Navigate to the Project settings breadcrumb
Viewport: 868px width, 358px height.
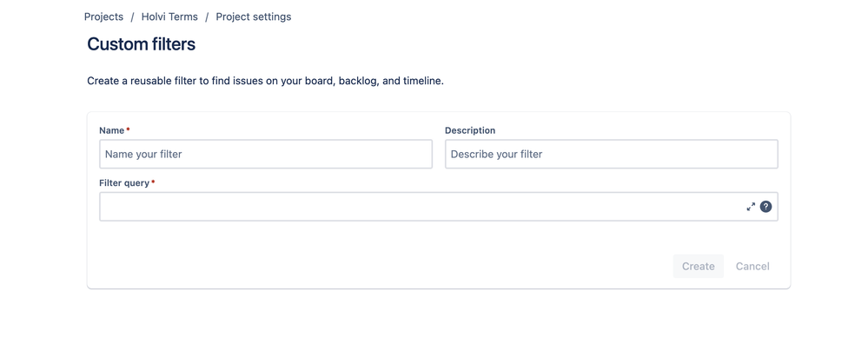(x=253, y=17)
